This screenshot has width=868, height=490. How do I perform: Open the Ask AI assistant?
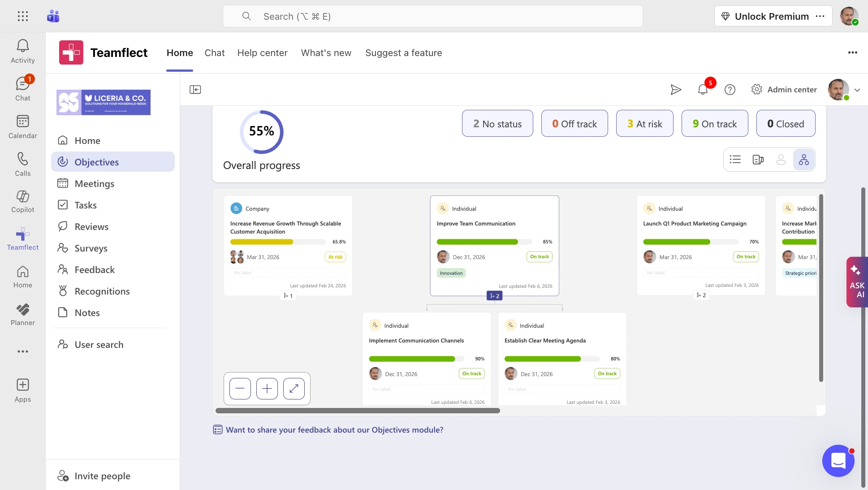[x=856, y=282]
